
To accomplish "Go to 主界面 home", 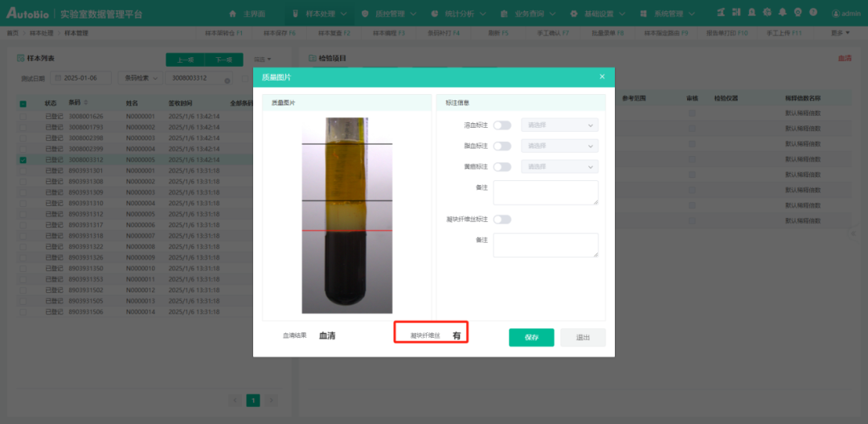I will pos(249,14).
